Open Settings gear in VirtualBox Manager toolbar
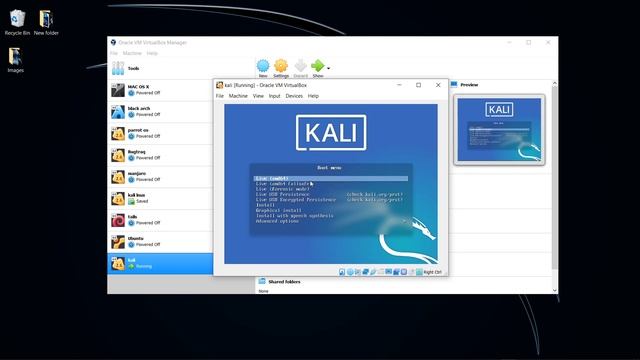 point(281,68)
